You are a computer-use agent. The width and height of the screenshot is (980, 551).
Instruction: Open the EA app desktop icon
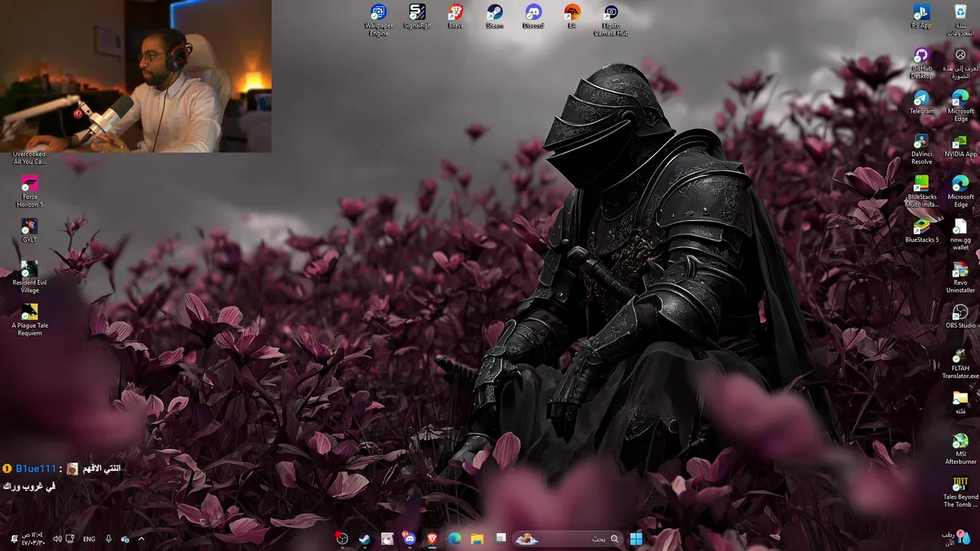(572, 17)
